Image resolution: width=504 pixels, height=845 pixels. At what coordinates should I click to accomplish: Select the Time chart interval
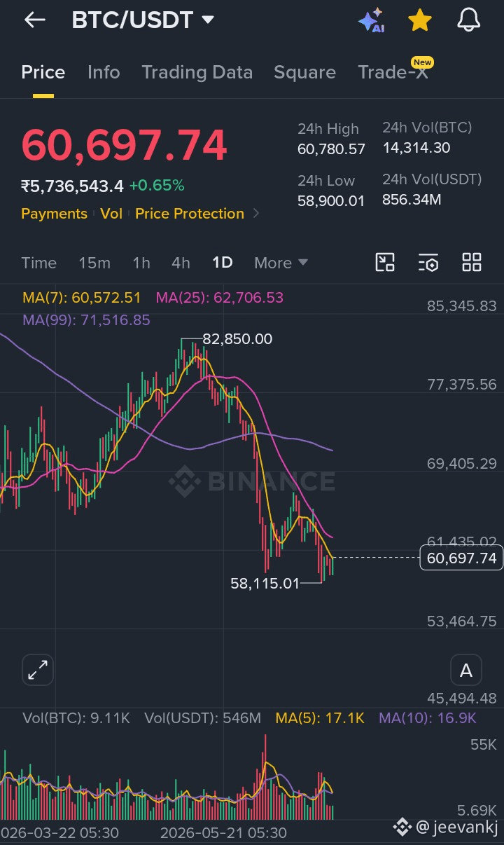38,263
